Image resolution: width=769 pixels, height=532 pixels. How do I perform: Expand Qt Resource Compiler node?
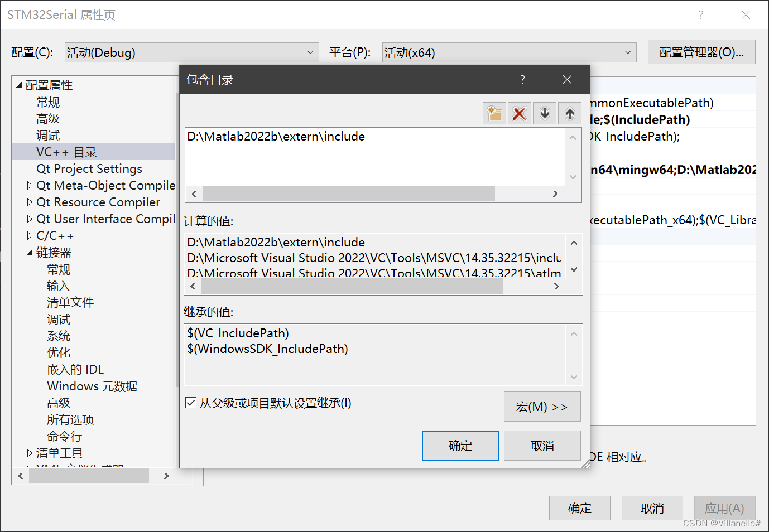click(x=30, y=202)
